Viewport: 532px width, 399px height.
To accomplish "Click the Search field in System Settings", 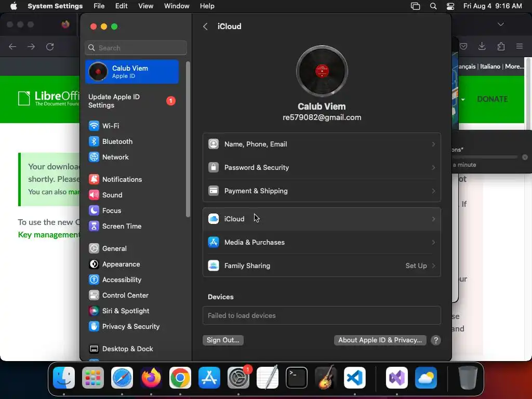I will [x=136, y=48].
